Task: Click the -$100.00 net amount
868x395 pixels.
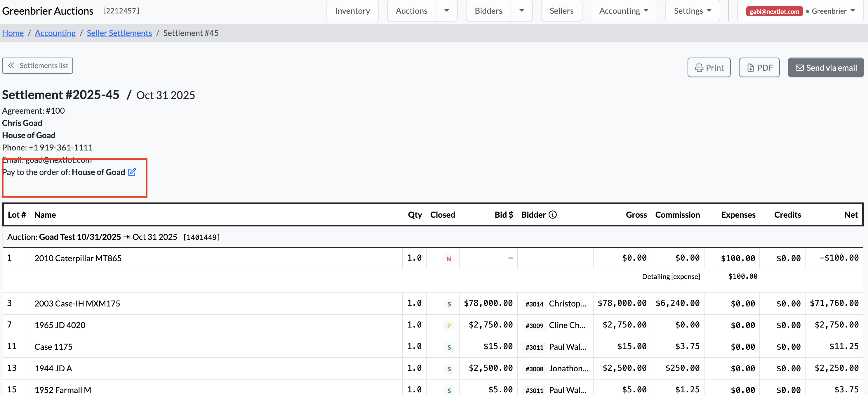Action: click(x=839, y=258)
